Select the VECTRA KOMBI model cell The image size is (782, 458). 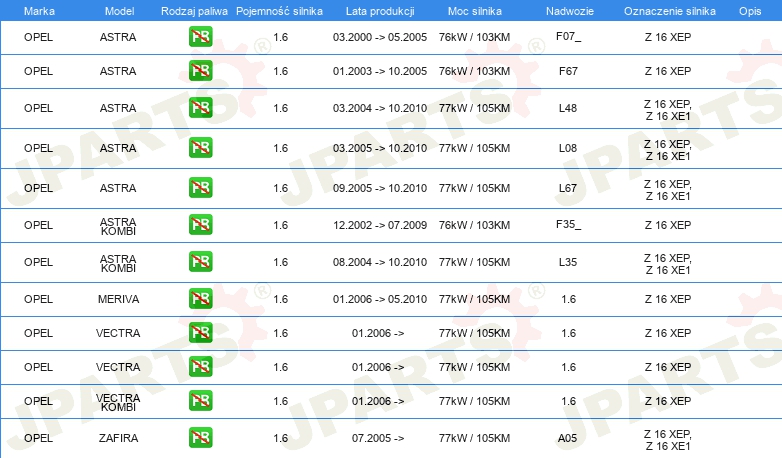point(118,402)
